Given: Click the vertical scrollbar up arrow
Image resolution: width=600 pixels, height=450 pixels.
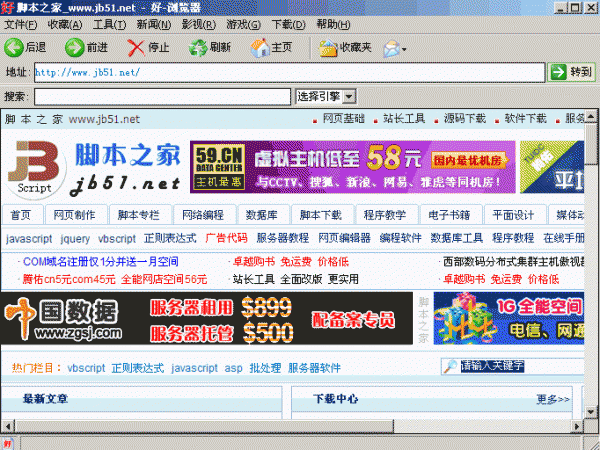Looking at the screenshot, I should [591, 116].
